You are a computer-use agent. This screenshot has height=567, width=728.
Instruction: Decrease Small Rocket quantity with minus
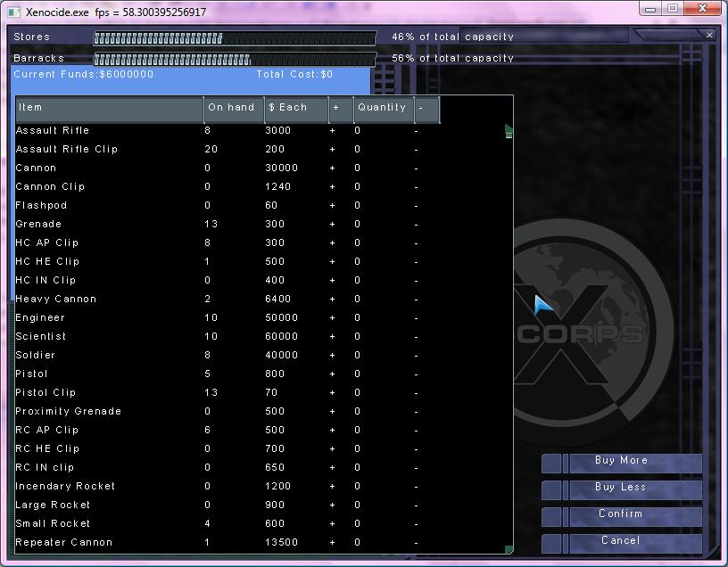[416, 524]
